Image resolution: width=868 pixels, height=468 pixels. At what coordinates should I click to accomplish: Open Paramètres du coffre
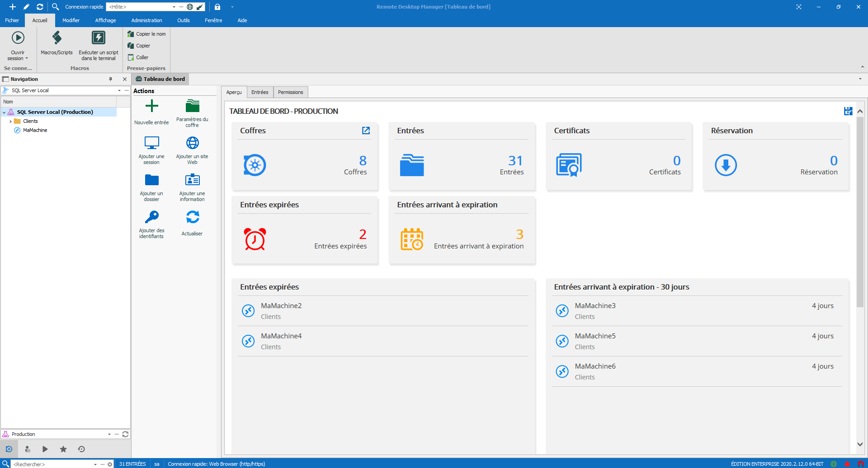pyautogui.click(x=192, y=106)
